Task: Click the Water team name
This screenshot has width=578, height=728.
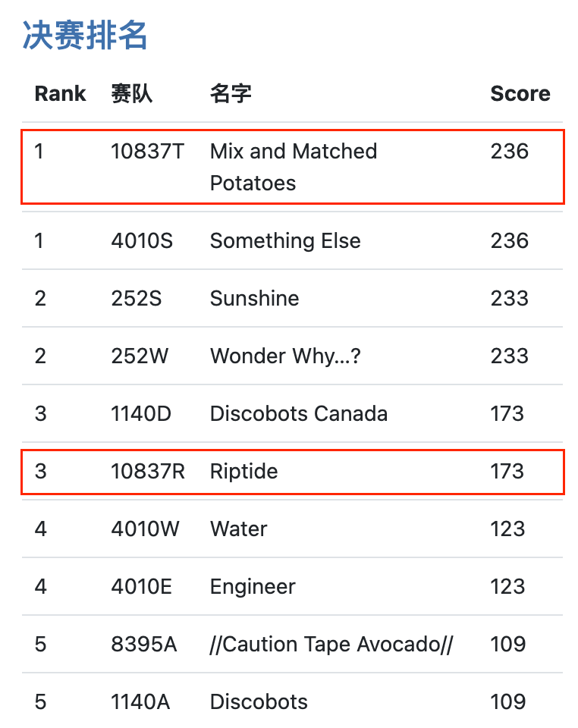Action: (x=238, y=529)
